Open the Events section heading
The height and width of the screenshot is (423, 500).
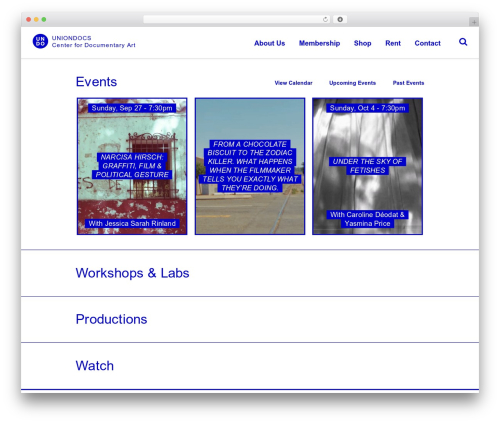tap(96, 82)
